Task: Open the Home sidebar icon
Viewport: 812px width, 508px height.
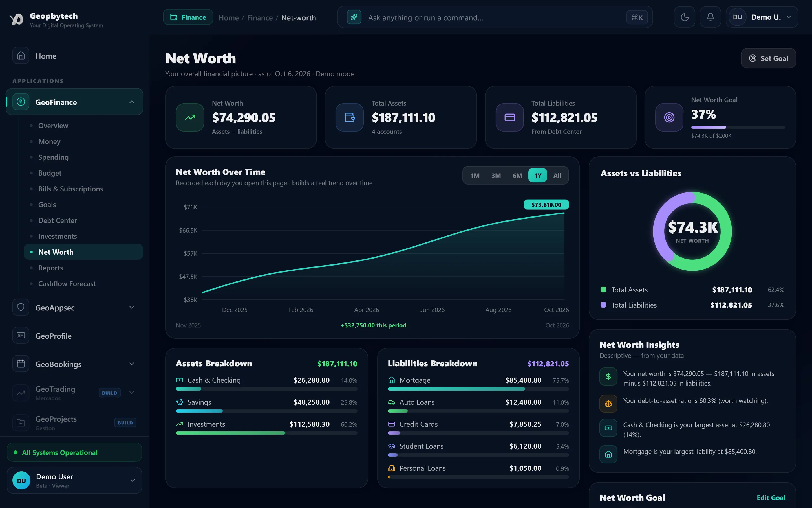Action: tap(21, 55)
